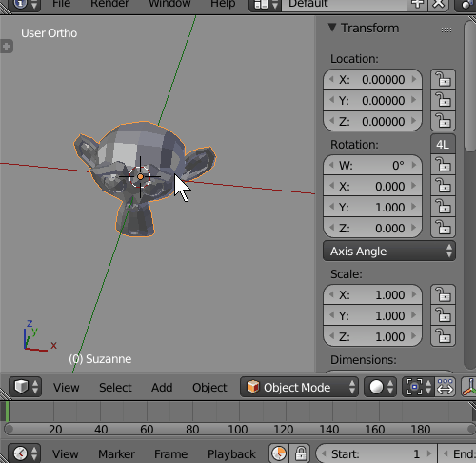
Task: Increase Scale Y value with right arrow
Action: [414, 315]
